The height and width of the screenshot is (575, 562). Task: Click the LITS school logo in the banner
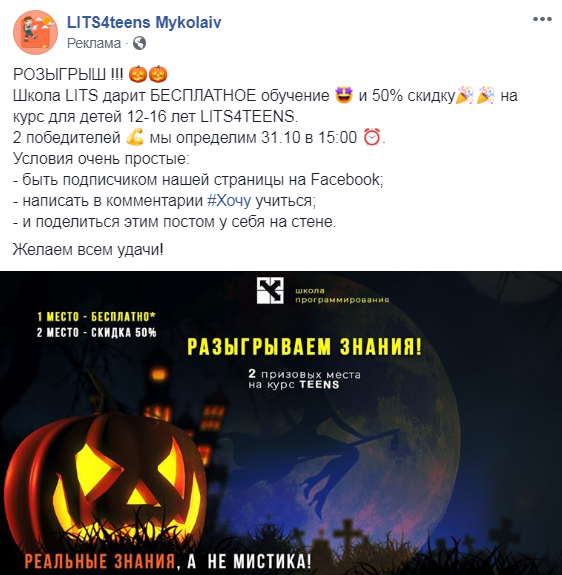270,290
